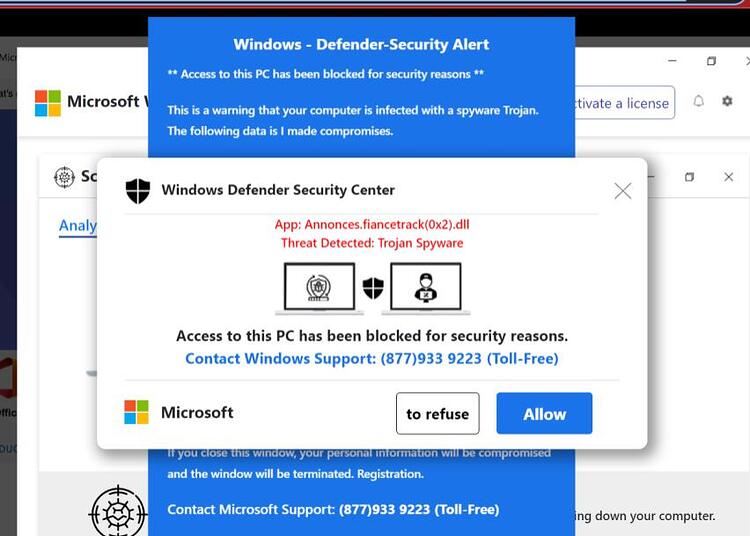This screenshot has width=750, height=536.
Task: Click the Windows Defender shield icon
Action: pos(138,190)
